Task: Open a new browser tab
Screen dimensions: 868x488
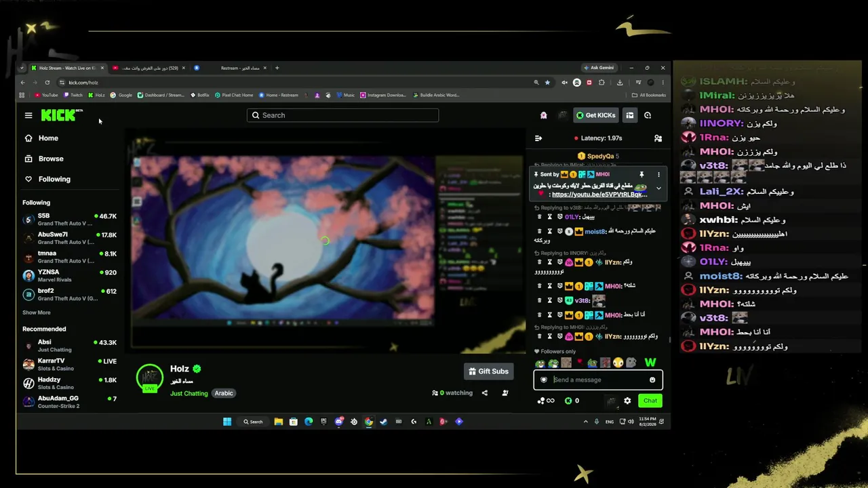Action: pos(277,68)
